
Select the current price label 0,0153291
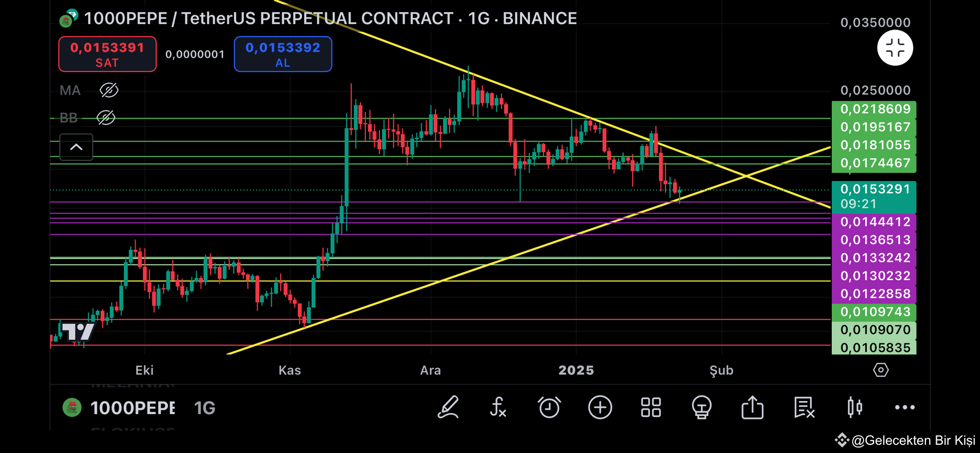coord(874,196)
